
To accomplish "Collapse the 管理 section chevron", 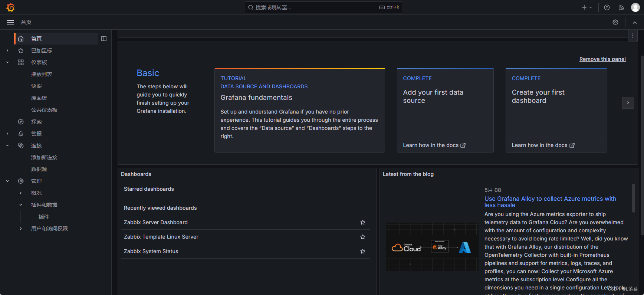I will tap(7, 181).
